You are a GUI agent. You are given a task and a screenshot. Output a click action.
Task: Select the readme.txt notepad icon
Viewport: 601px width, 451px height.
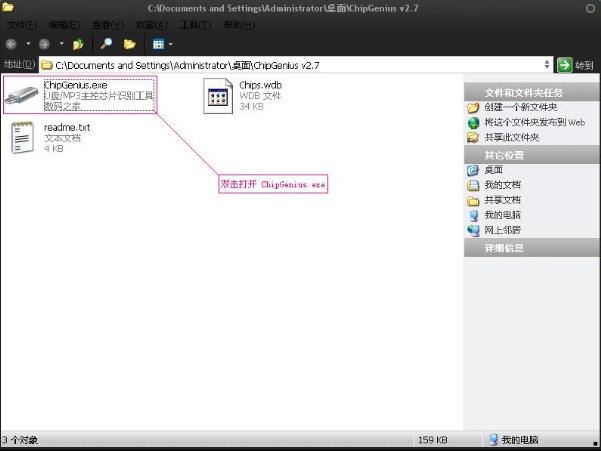[22, 138]
